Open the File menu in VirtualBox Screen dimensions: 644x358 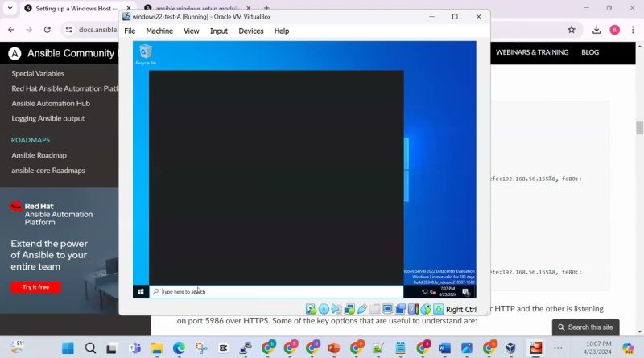click(130, 31)
